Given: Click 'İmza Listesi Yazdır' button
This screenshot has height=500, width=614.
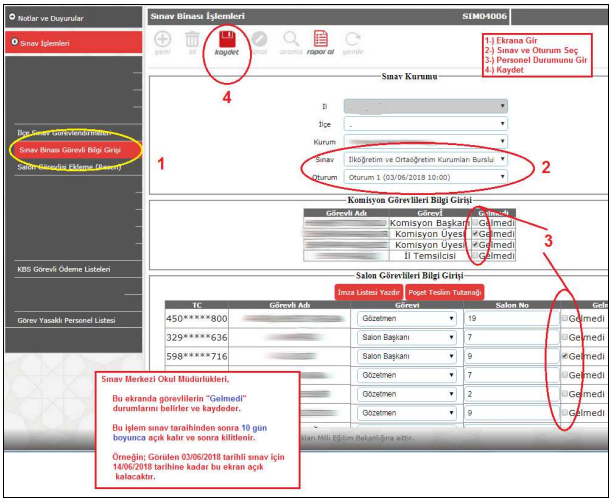Looking at the screenshot, I should 369,292.
